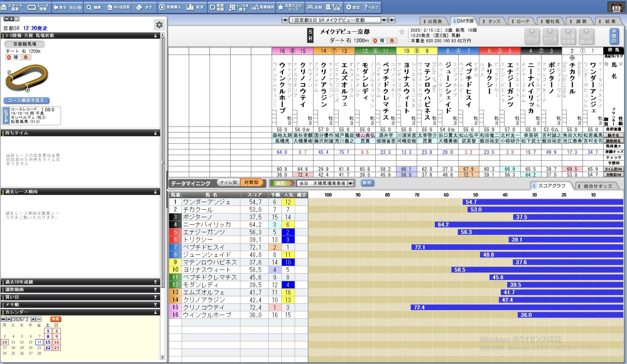Viewport: 627px width, 364px height.
Task: Open the race selector dropdown
Action: pos(384,20)
